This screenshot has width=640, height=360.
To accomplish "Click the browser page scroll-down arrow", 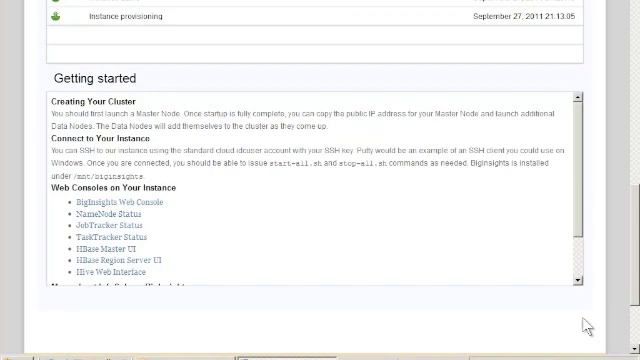I will pos(635,349).
